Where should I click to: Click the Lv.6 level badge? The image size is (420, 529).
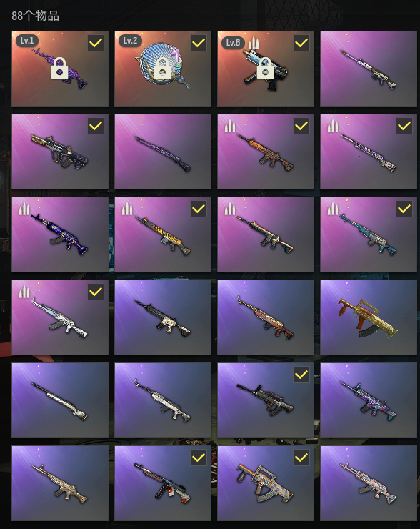coord(233,43)
